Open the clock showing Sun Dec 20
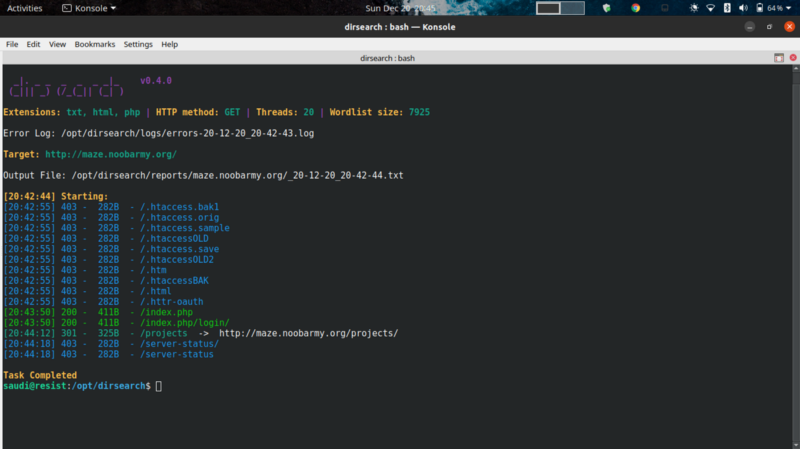800x449 pixels. 400,8
